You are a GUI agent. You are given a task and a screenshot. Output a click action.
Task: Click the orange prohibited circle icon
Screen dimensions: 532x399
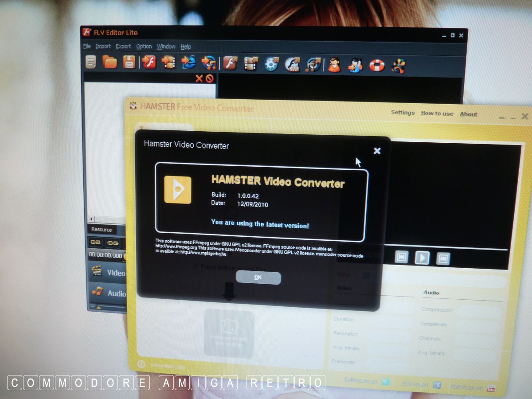[209, 78]
